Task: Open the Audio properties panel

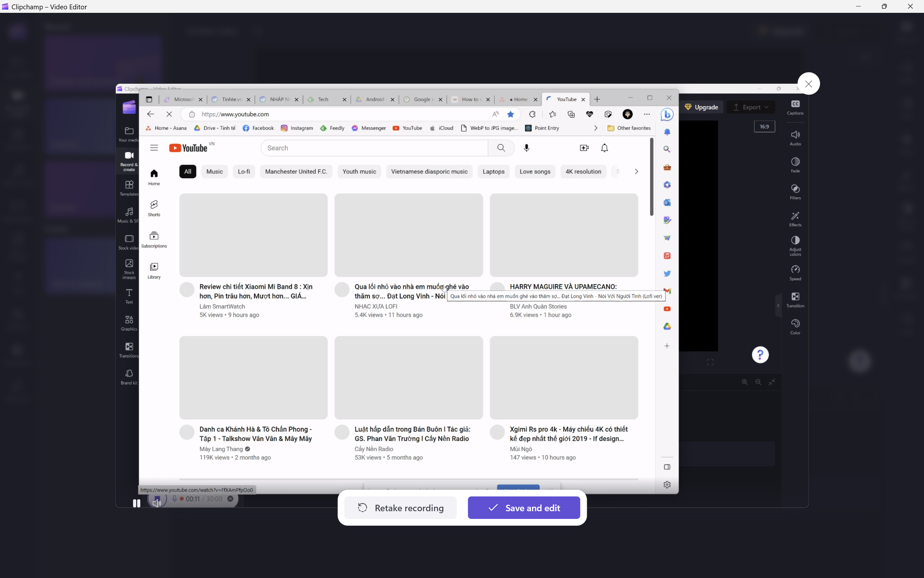Action: (x=795, y=138)
